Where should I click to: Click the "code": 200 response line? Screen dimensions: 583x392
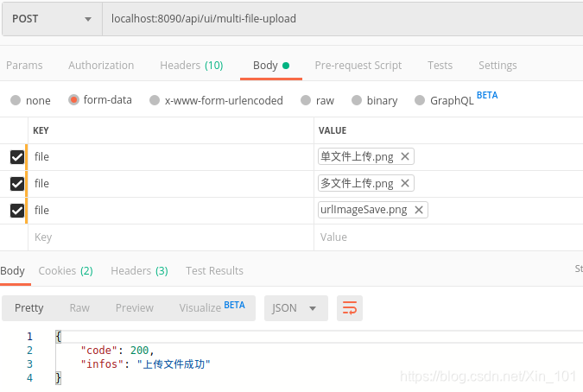[117, 350]
